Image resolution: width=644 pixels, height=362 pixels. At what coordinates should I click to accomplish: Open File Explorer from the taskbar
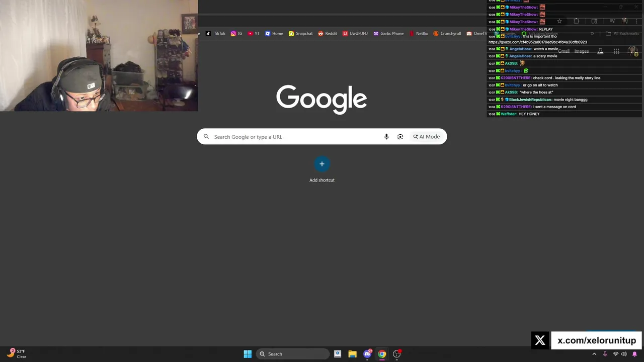coord(352,354)
